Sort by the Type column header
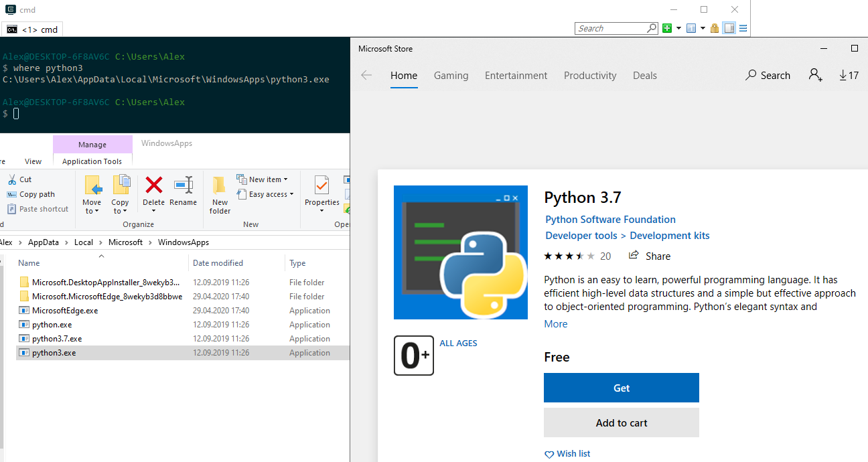Screen dimensions: 868x462 pyautogui.click(x=297, y=263)
